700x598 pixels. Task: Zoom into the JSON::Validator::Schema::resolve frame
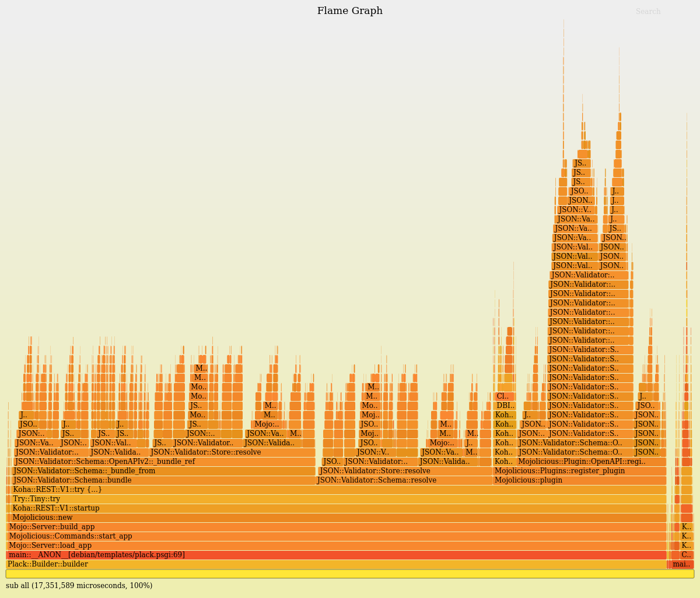pyautogui.click(x=404, y=480)
